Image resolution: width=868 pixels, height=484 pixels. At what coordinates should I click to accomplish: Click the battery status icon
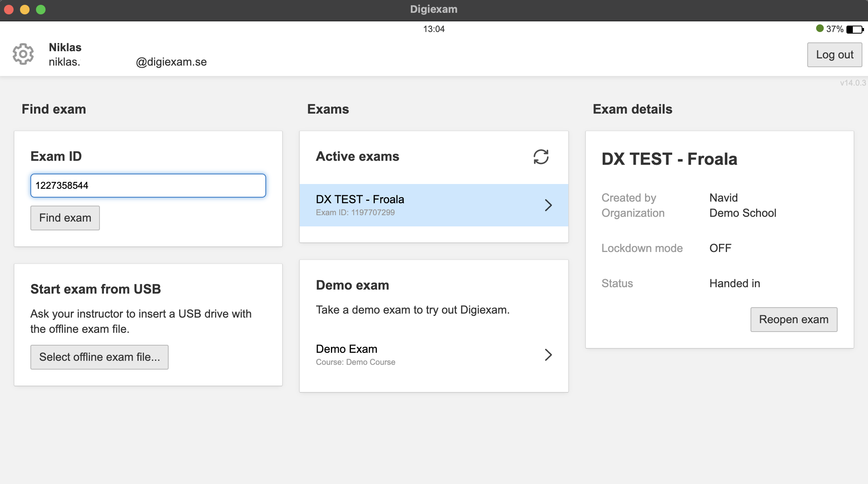(x=855, y=30)
